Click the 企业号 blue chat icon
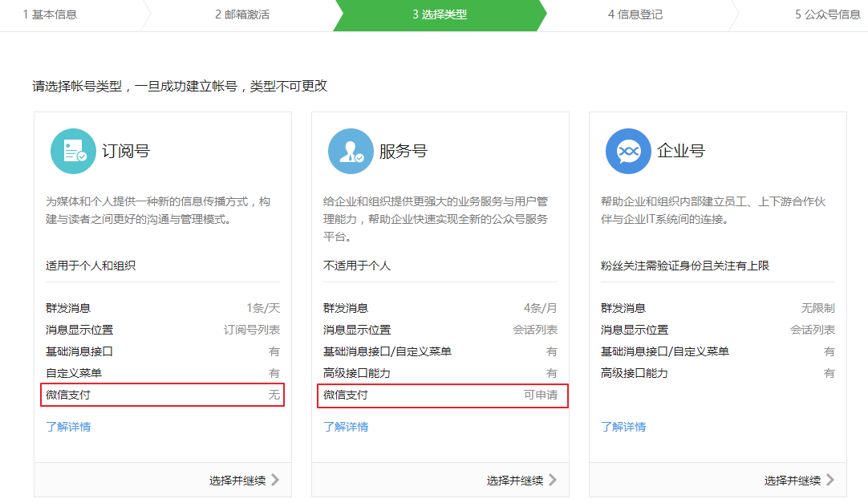 point(628,151)
